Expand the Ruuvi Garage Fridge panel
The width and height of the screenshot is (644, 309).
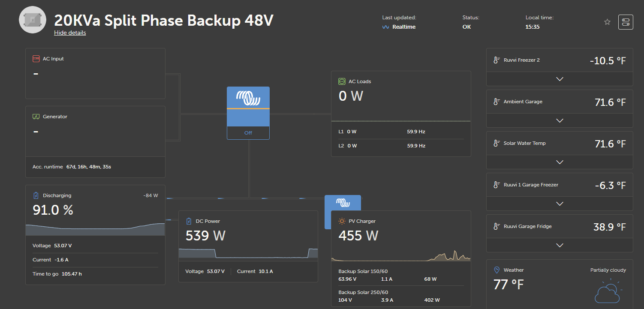[x=559, y=245]
